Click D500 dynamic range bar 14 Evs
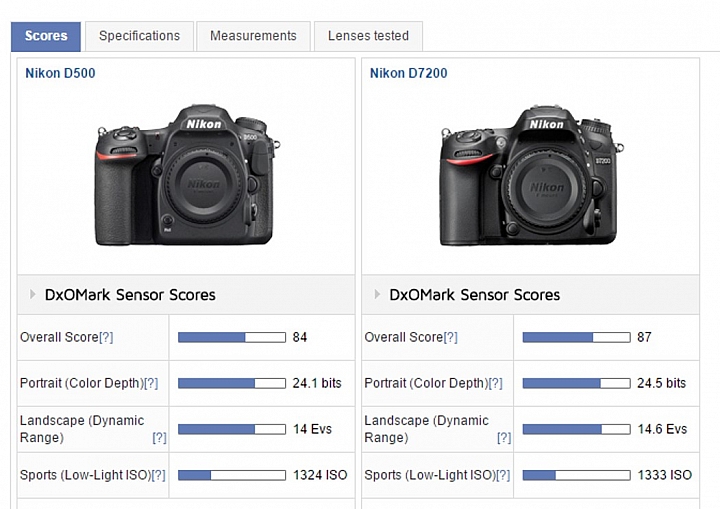The height and width of the screenshot is (509, 720). point(232,430)
